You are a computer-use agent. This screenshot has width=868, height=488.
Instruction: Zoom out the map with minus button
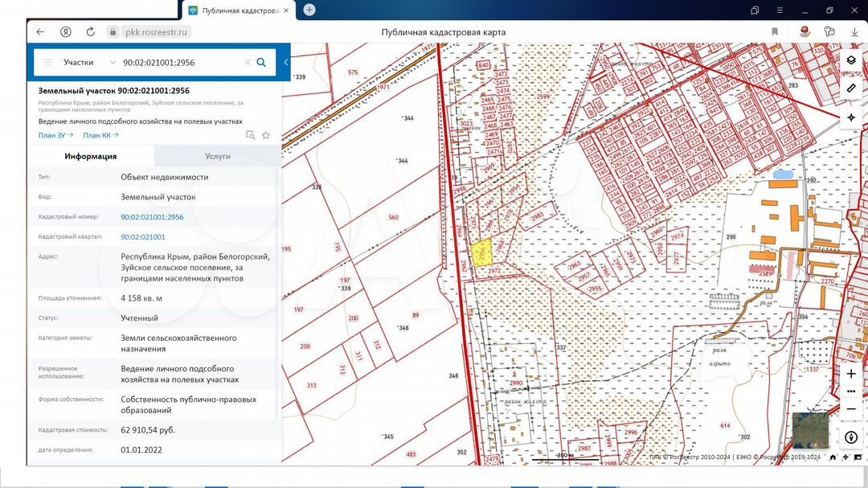coord(851,408)
